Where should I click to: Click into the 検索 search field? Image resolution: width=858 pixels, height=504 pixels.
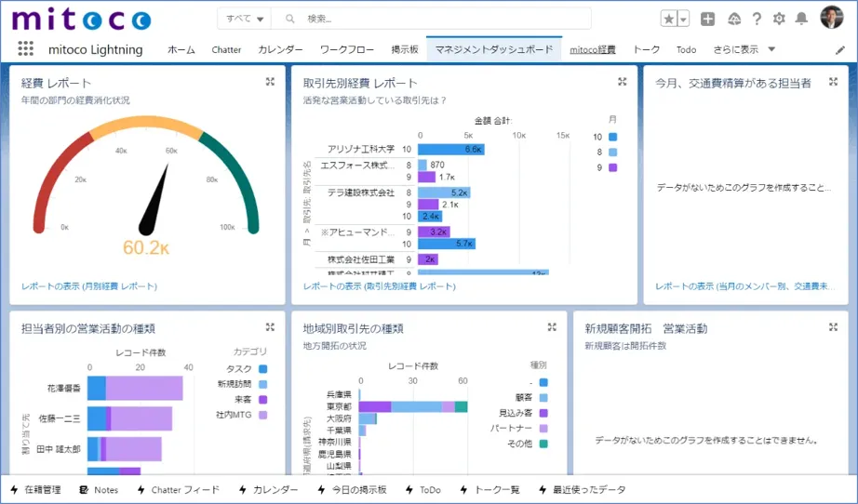pos(431,19)
